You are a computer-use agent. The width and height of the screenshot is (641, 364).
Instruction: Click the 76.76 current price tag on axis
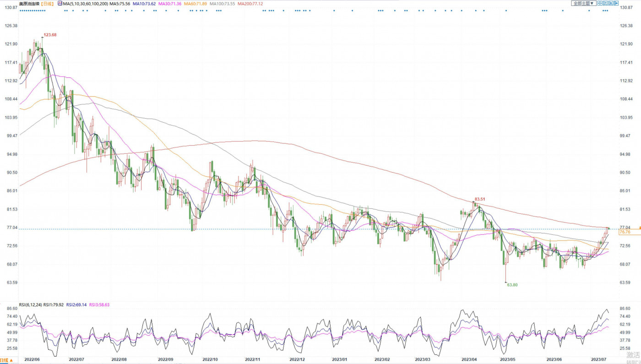click(625, 232)
